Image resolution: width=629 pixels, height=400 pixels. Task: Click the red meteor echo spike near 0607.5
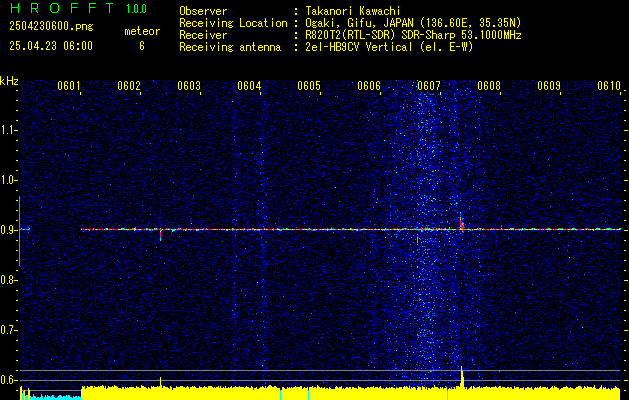tap(462, 222)
